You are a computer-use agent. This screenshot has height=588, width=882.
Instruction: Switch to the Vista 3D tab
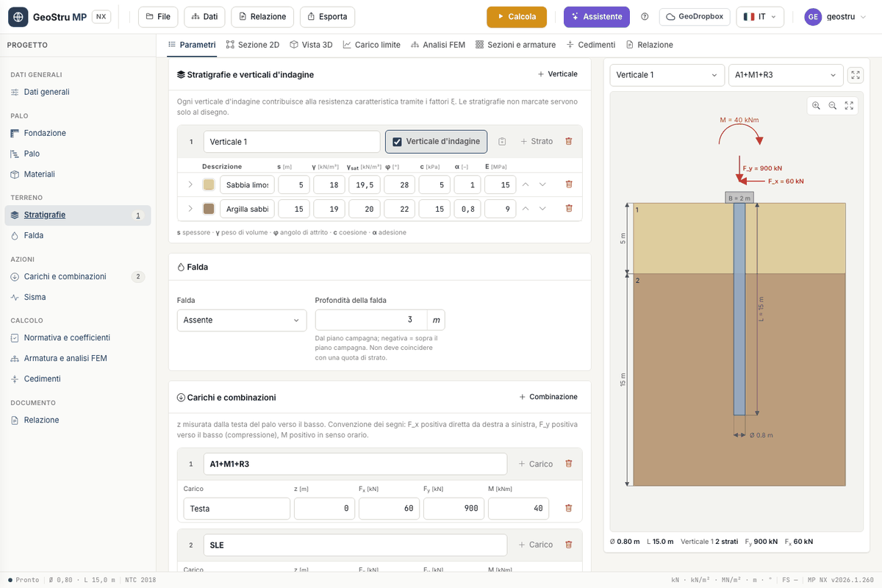[311, 45]
